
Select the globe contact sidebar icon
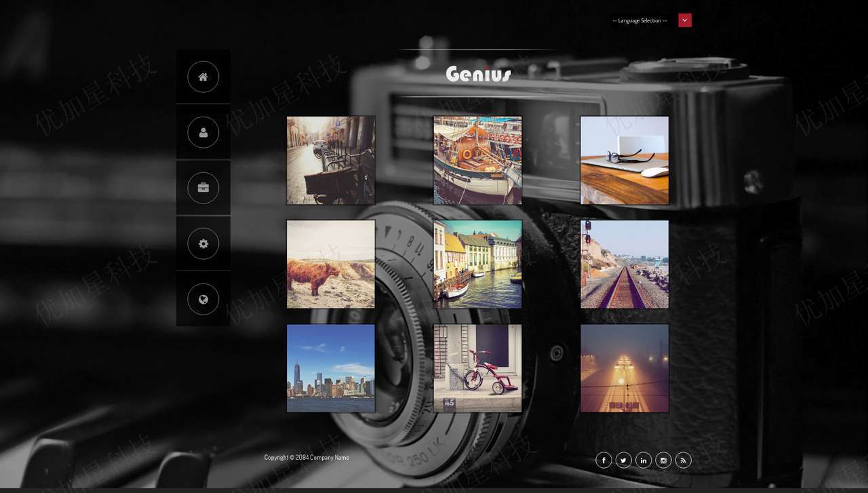tap(203, 299)
